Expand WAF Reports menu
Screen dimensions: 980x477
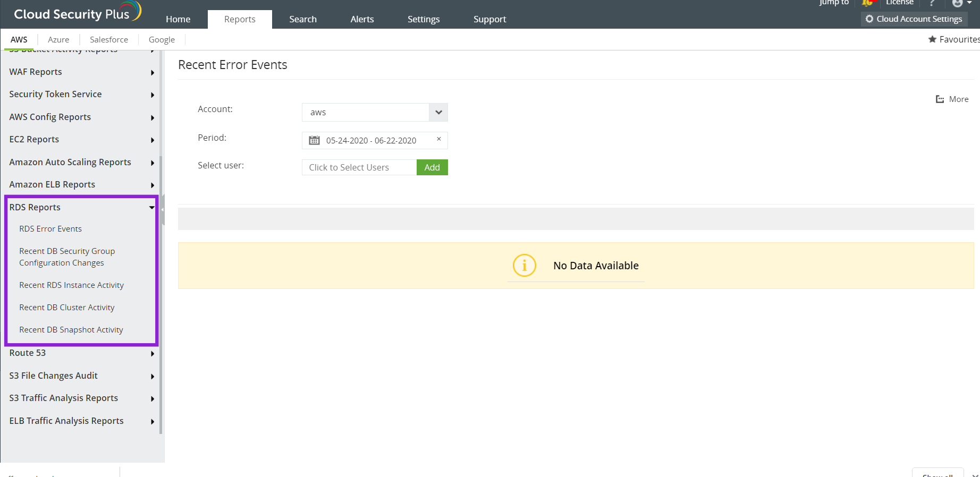(81, 72)
